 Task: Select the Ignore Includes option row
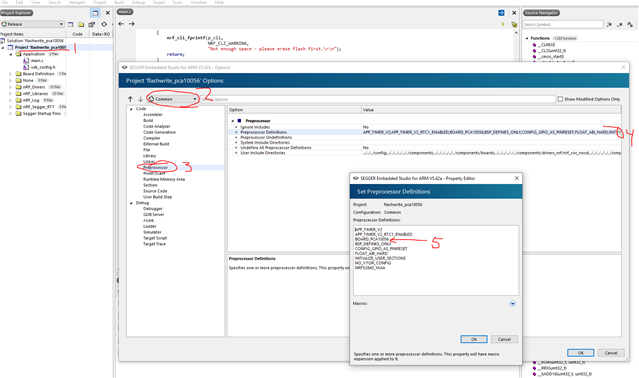(x=424, y=127)
